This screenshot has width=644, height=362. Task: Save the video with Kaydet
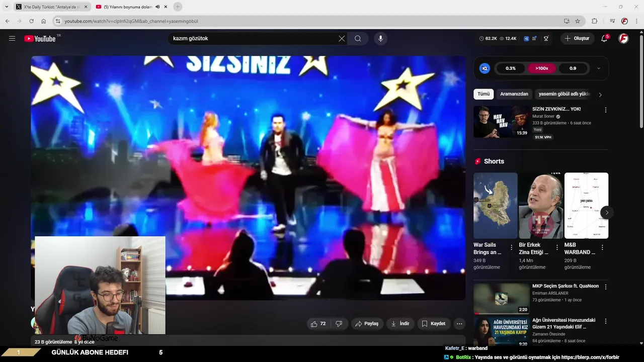[433, 324]
